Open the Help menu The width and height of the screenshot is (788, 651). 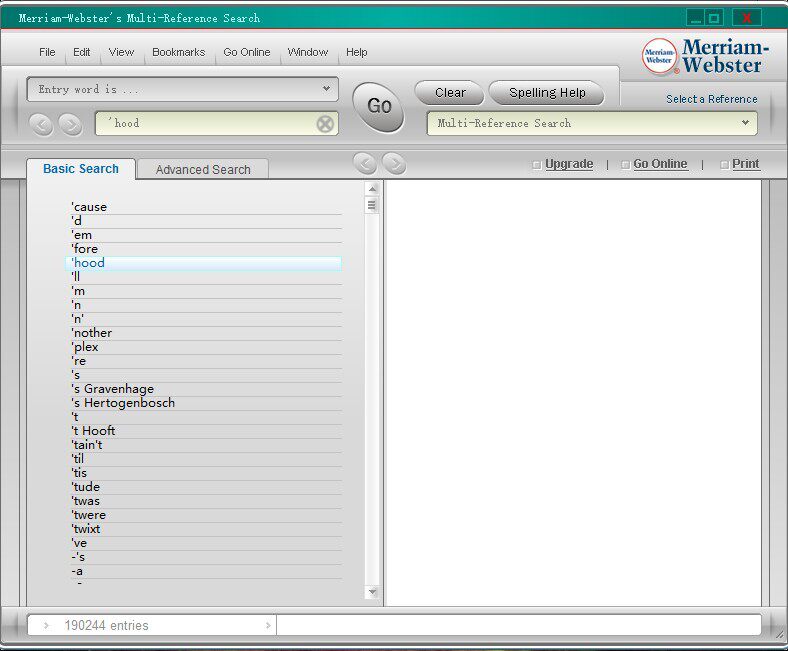[x=356, y=52]
